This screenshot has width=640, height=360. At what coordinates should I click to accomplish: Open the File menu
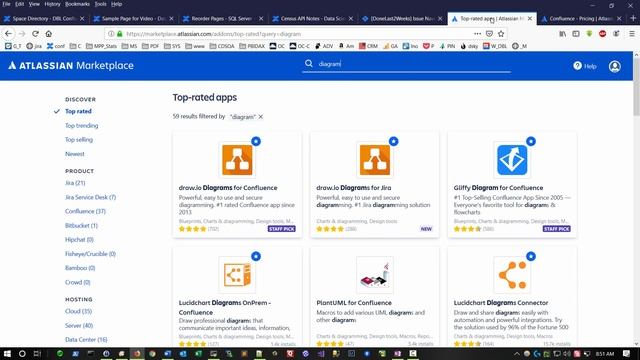7,4
